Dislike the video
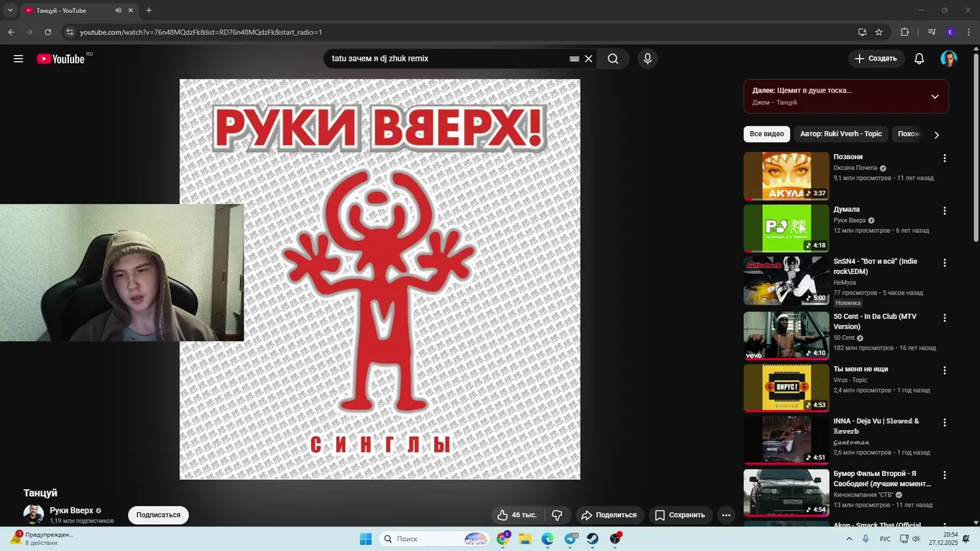This screenshot has width=980, height=551. 557,515
